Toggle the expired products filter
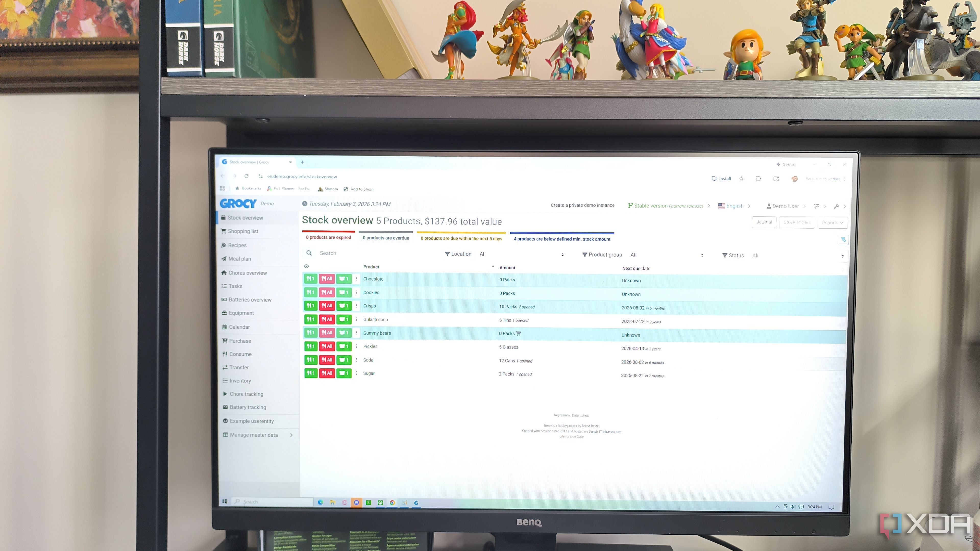Viewport: 980px width, 551px height. [x=328, y=237]
